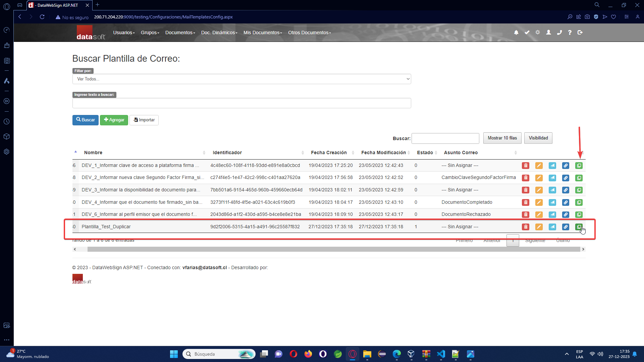Duplicate the DEV_4 template
Screen dimensions: 644x362
pyautogui.click(x=579, y=202)
